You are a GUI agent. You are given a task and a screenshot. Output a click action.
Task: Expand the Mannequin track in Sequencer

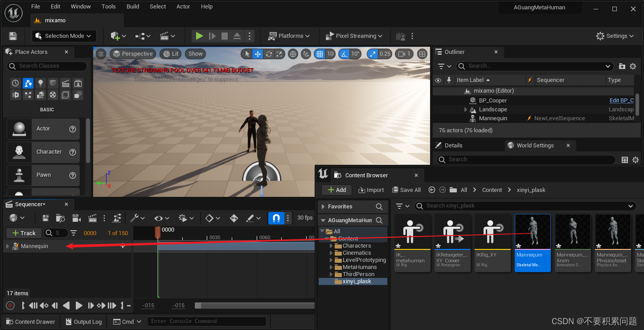coord(8,246)
